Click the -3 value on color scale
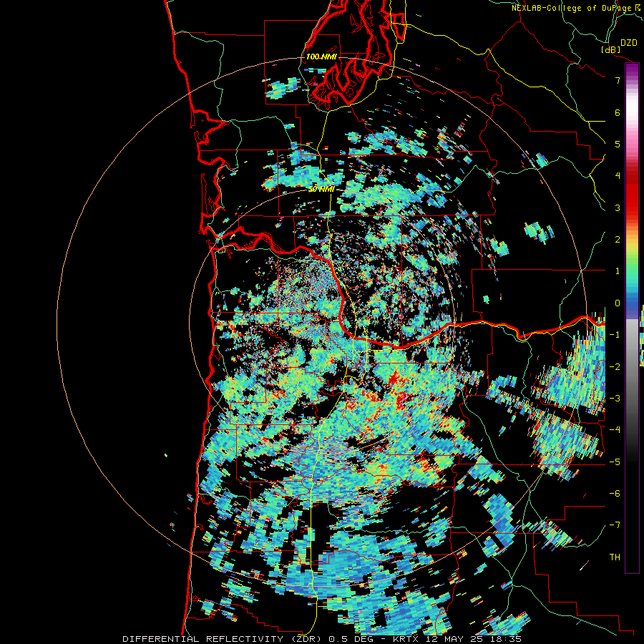The height and width of the screenshot is (644, 644). (615, 399)
